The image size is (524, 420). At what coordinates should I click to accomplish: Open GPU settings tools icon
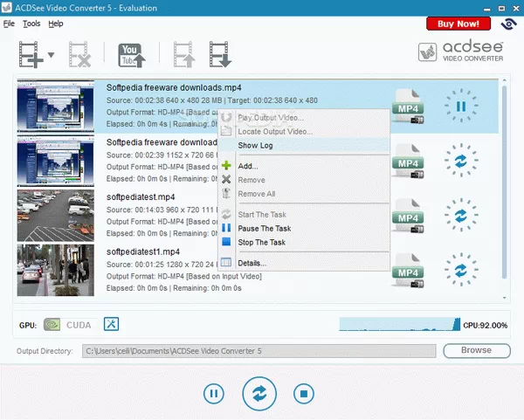tap(111, 324)
